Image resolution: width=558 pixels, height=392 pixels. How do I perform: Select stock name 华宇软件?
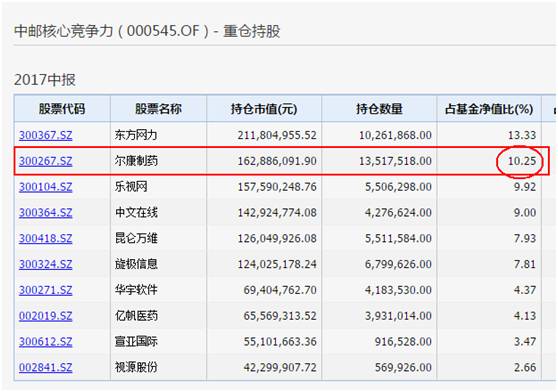(x=136, y=290)
